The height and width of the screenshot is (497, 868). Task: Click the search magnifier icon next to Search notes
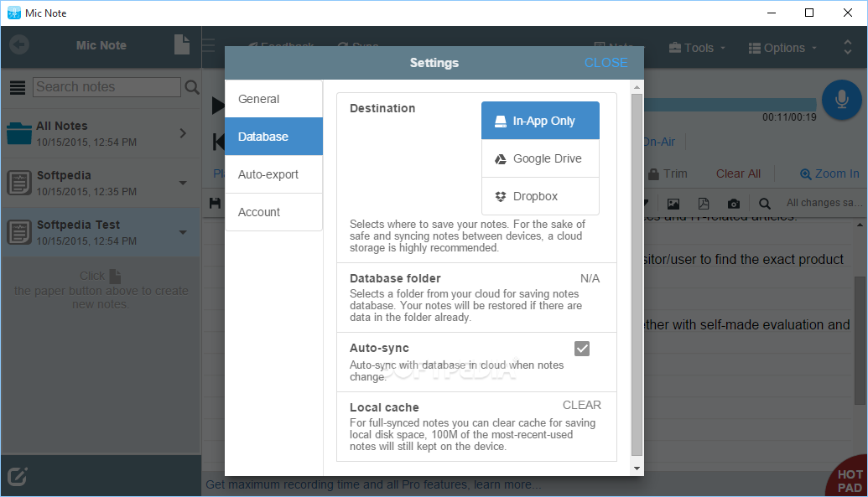[191, 87]
